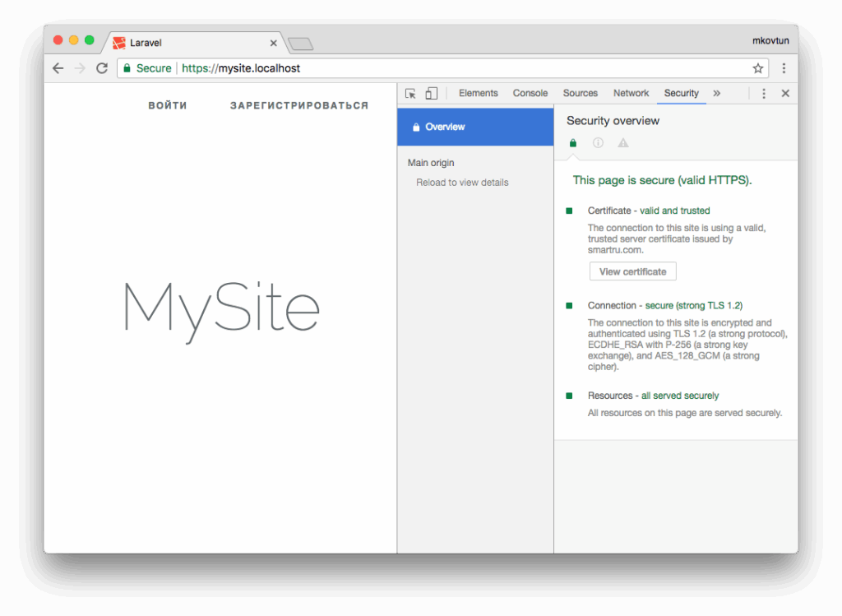The width and height of the screenshot is (842, 616).
Task: Open the DevTools customize three-dot menu
Action: point(764,94)
